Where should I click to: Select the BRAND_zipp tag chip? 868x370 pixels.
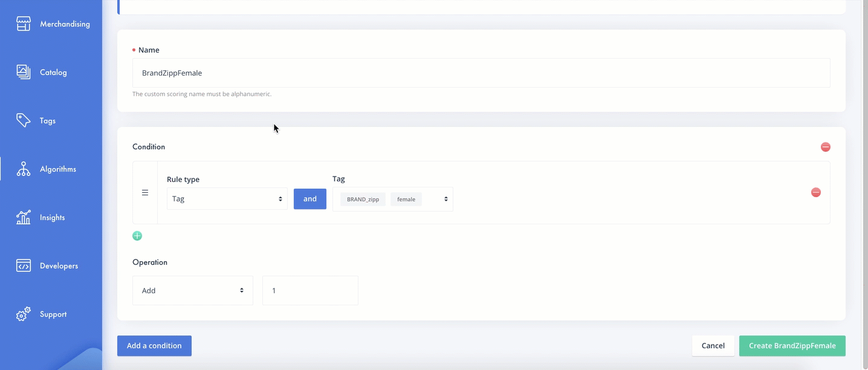[363, 200]
